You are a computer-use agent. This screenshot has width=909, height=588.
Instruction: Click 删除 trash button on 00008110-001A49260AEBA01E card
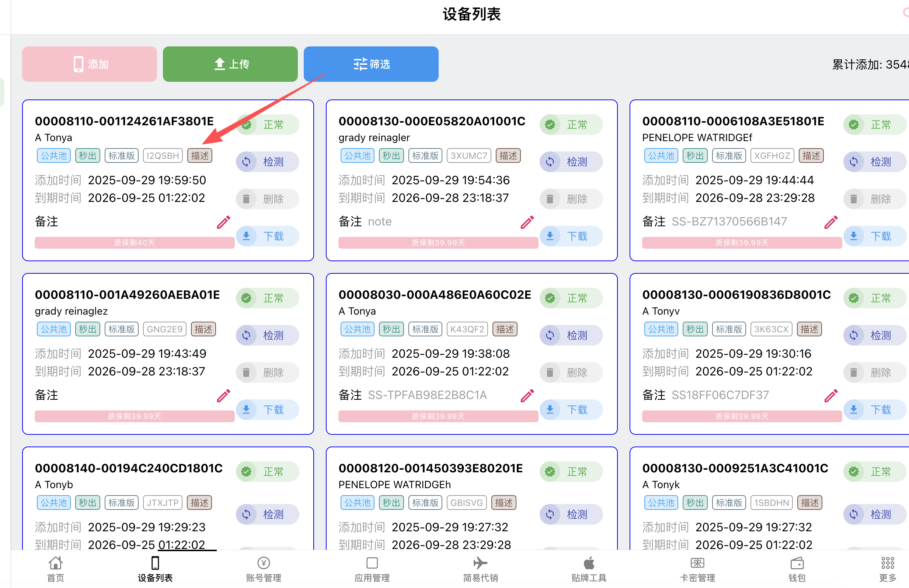[x=267, y=372]
